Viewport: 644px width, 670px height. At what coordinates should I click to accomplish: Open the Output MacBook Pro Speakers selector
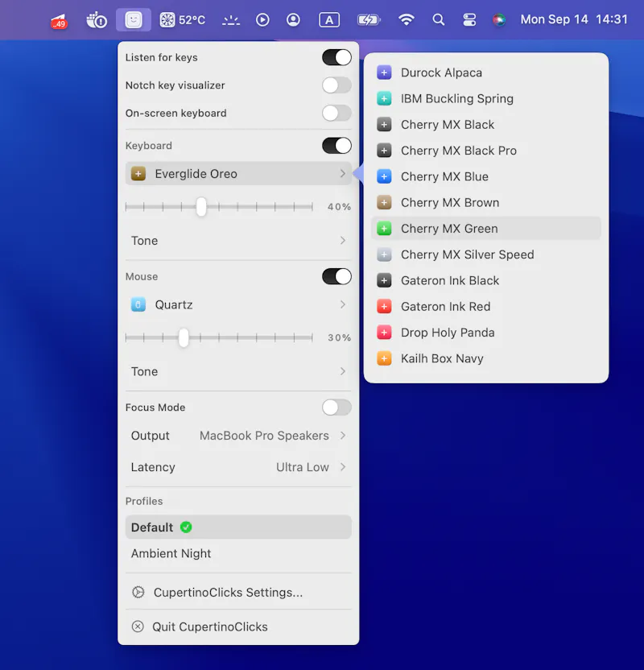pos(238,436)
